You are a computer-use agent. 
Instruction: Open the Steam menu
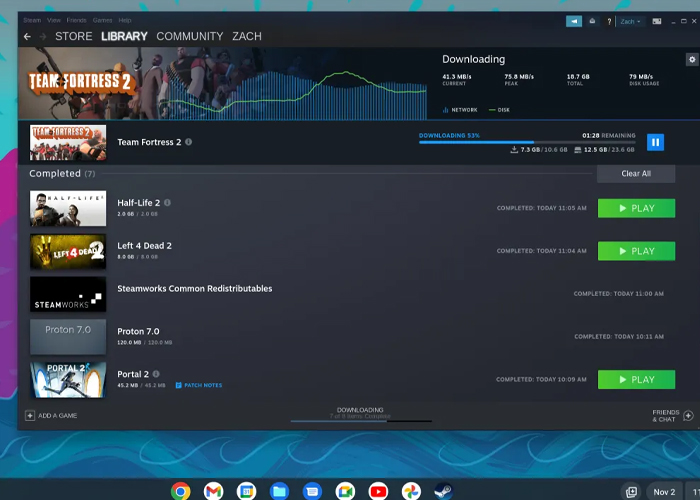coord(32,20)
